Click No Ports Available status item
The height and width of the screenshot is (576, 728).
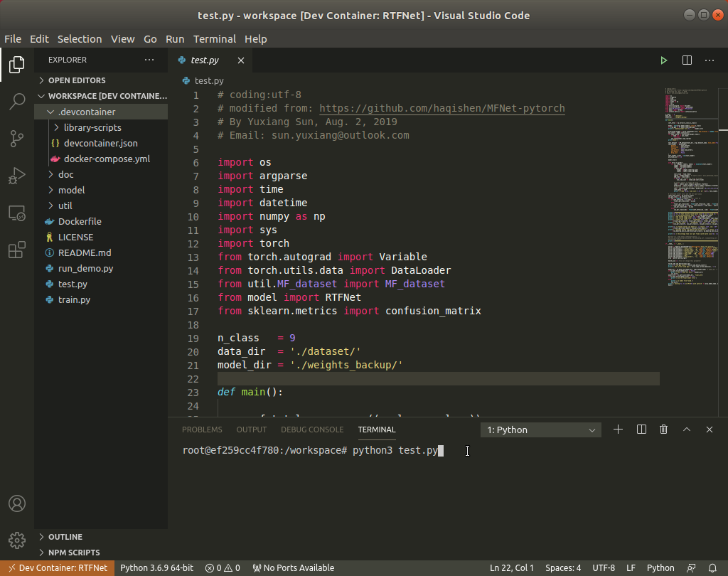pyautogui.click(x=294, y=567)
